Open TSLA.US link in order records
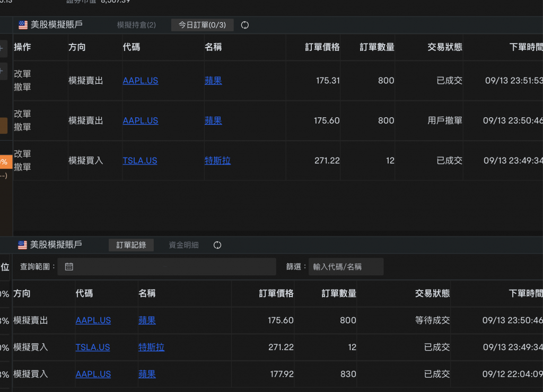The height and width of the screenshot is (392, 543). click(x=93, y=347)
